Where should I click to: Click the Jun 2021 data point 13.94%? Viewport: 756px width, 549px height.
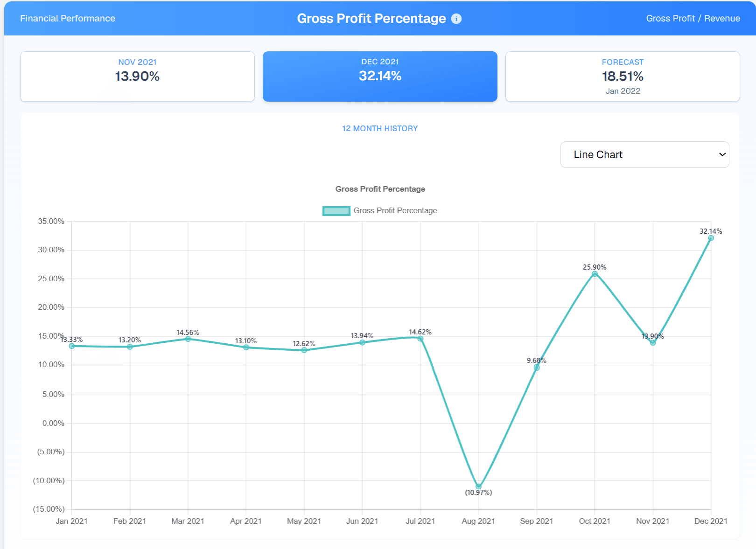point(363,342)
